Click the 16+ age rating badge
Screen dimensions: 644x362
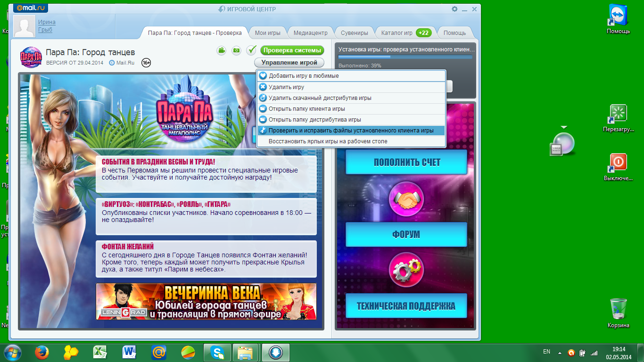point(146,62)
